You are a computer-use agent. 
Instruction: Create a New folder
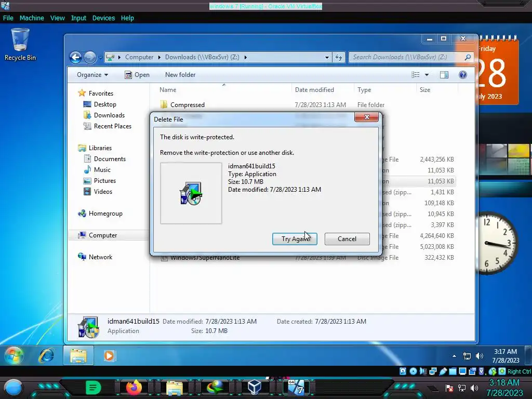point(180,75)
